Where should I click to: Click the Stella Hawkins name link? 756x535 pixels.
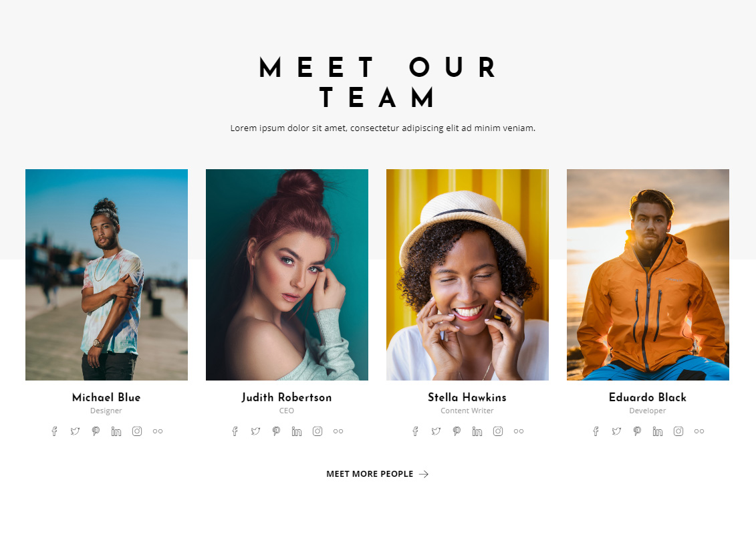click(467, 397)
